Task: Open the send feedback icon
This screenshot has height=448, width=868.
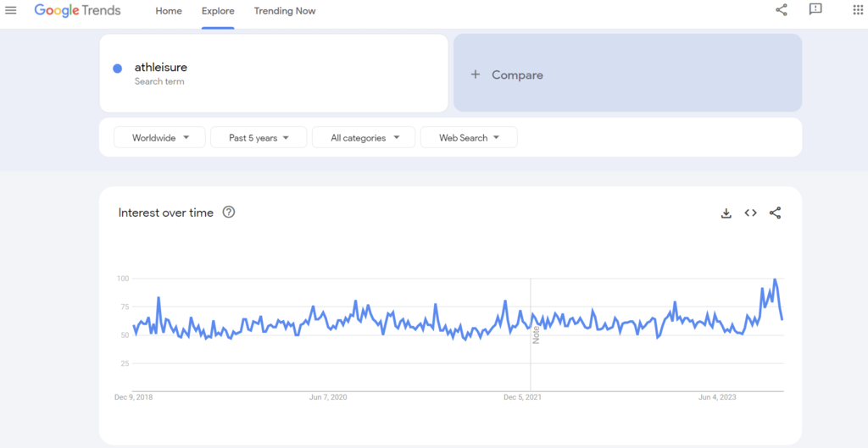Action: (815, 10)
